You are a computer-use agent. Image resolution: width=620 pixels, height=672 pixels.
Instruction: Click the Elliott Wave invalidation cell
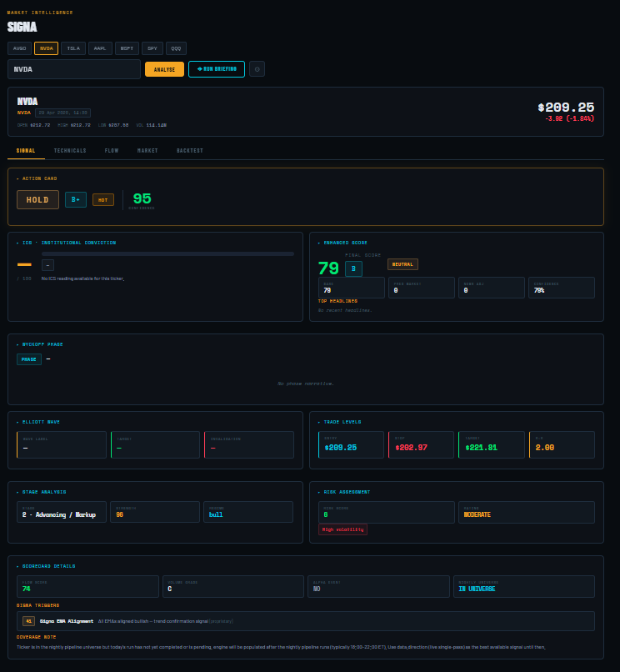[249, 445]
